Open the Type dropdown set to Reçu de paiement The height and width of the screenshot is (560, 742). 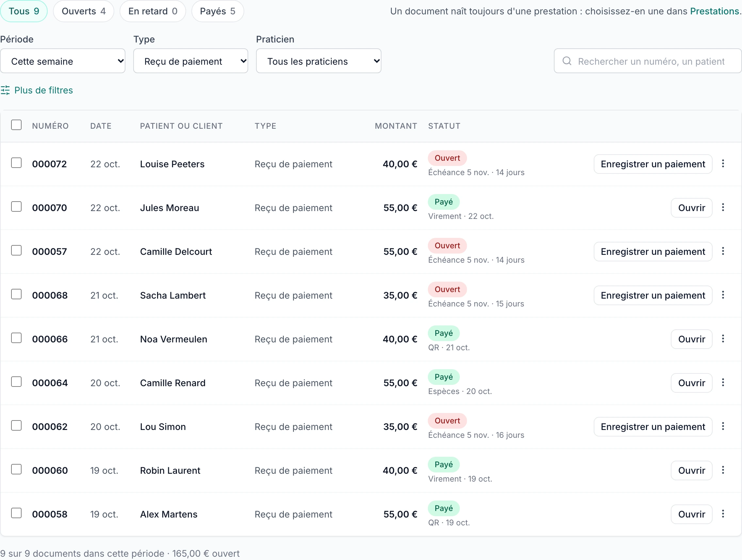coord(190,61)
